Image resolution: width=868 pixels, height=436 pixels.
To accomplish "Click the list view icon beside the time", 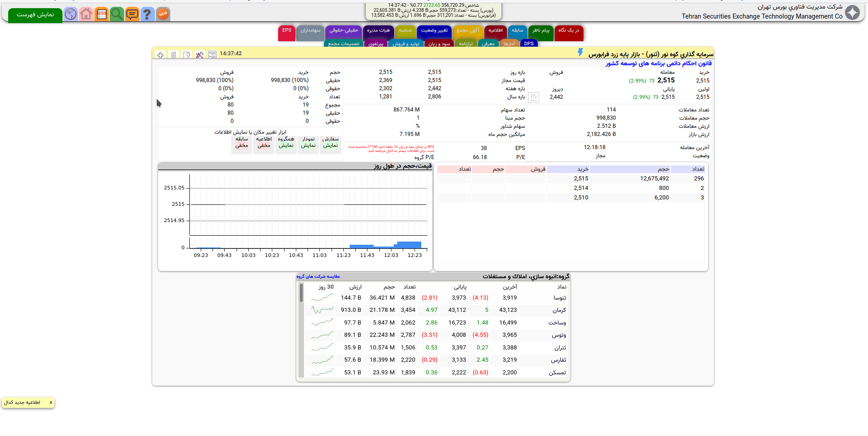I will click(212, 55).
